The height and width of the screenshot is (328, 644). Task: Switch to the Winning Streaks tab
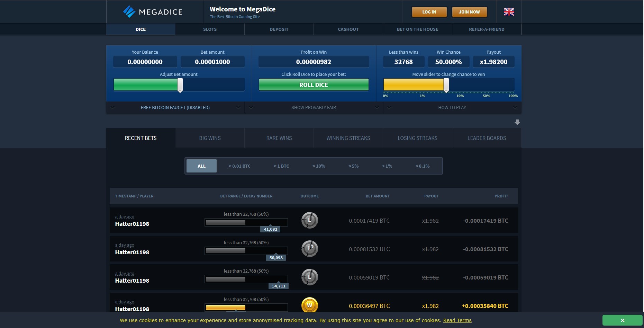pos(348,138)
